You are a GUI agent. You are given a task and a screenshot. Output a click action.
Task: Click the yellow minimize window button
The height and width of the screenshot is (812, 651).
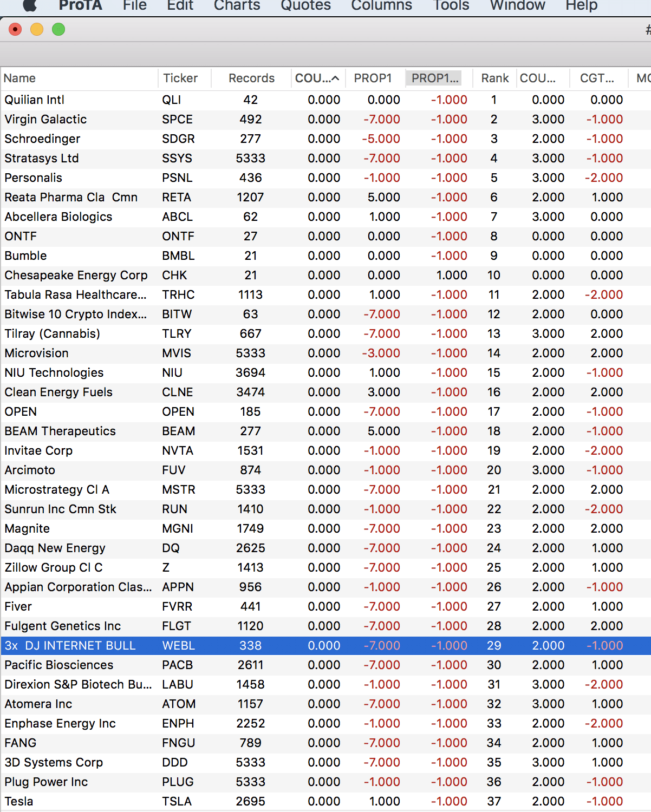37,29
